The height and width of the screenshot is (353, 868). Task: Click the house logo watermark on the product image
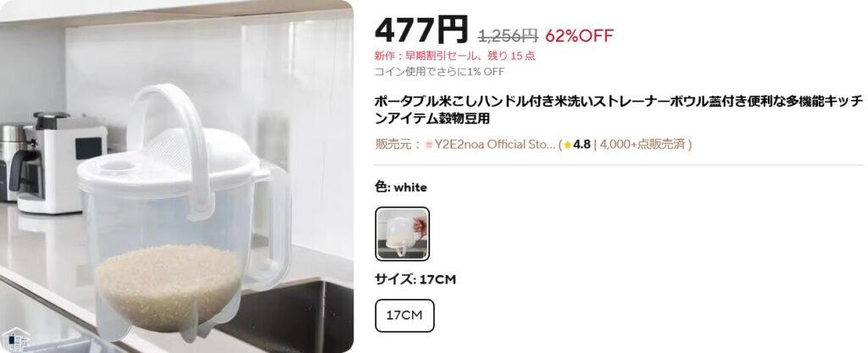pos(15,339)
